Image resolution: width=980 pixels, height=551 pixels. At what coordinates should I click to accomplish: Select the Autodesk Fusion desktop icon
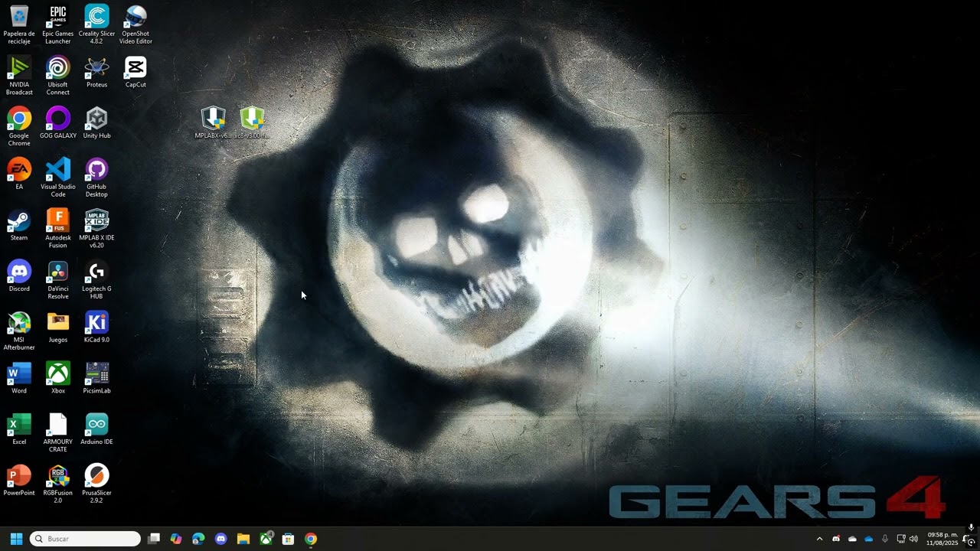coord(58,228)
